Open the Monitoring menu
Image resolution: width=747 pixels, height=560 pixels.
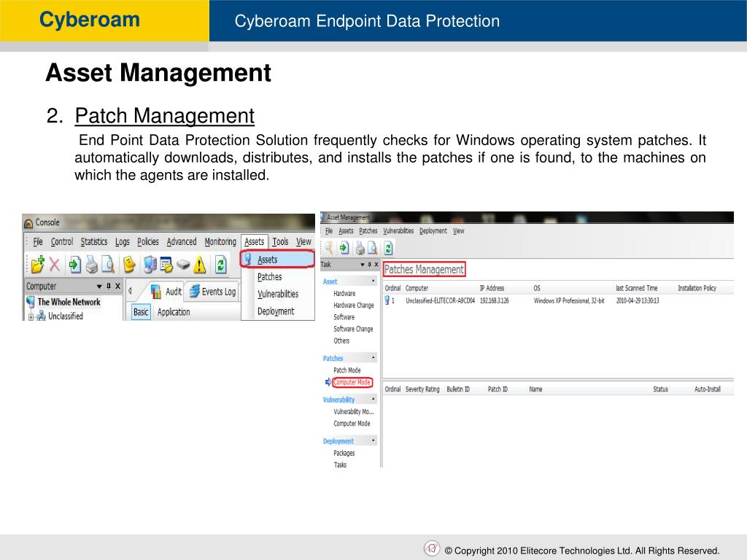(220, 241)
